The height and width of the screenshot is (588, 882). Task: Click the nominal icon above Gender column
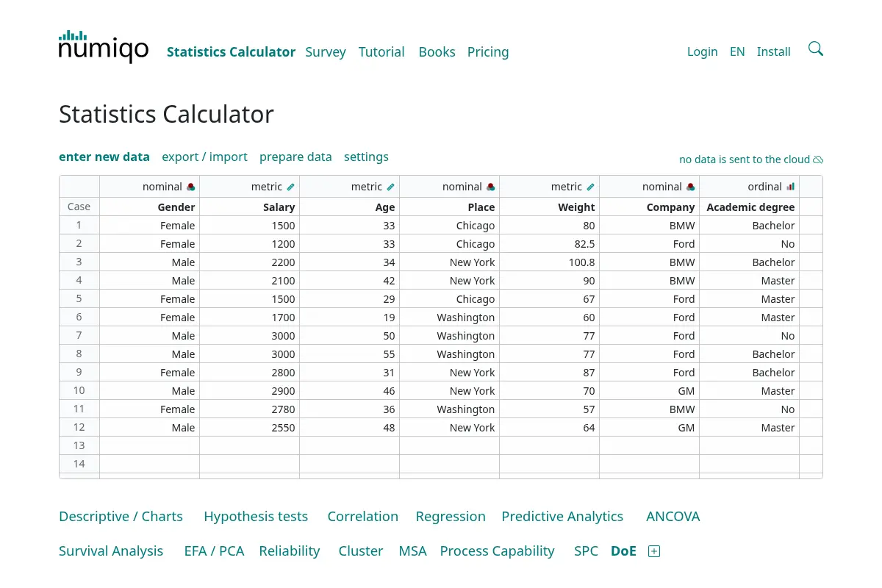tap(191, 187)
